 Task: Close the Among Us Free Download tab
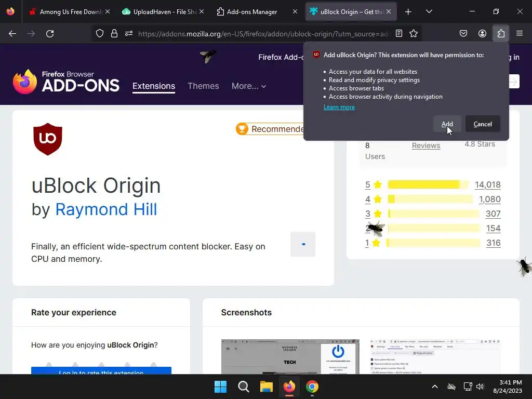[x=108, y=11]
